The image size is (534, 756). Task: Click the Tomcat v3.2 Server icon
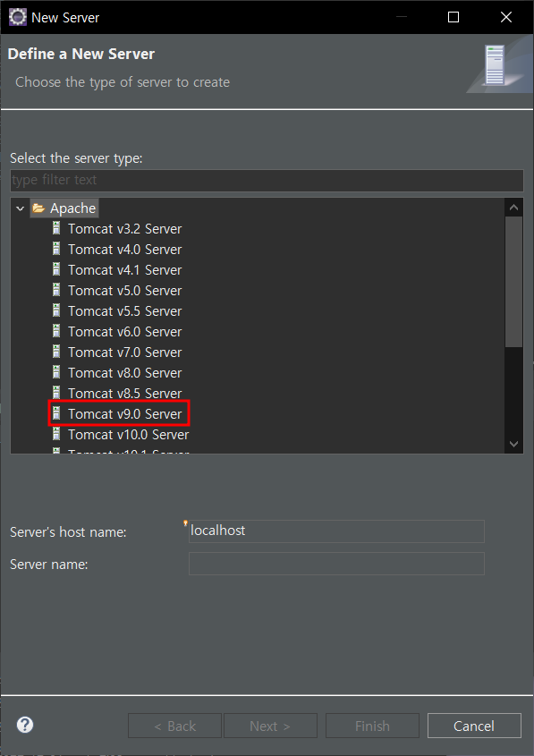click(x=56, y=228)
